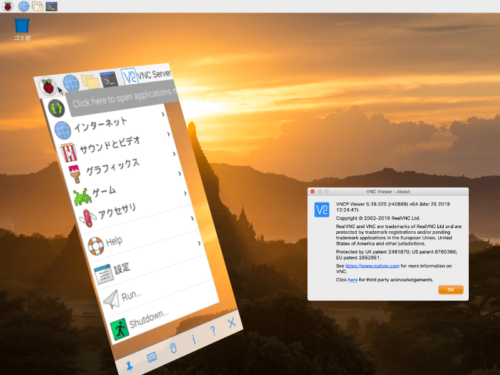Open the Raspberry Pi menu in top taskbar
Image resolution: width=500 pixels, height=375 pixels.
8,6
